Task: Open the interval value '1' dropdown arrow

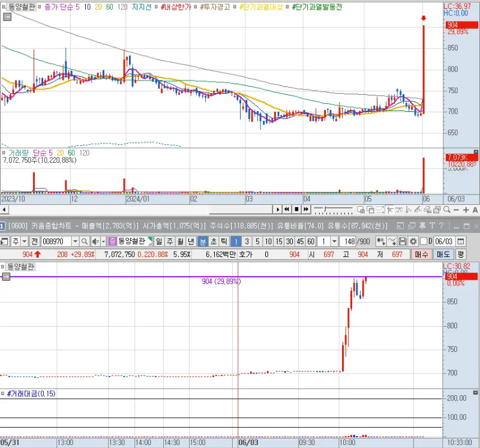Action: pos(334,241)
